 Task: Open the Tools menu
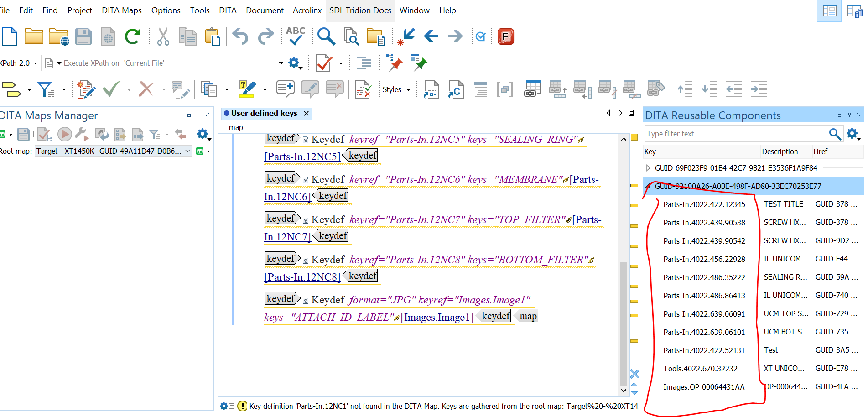click(200, 10)
